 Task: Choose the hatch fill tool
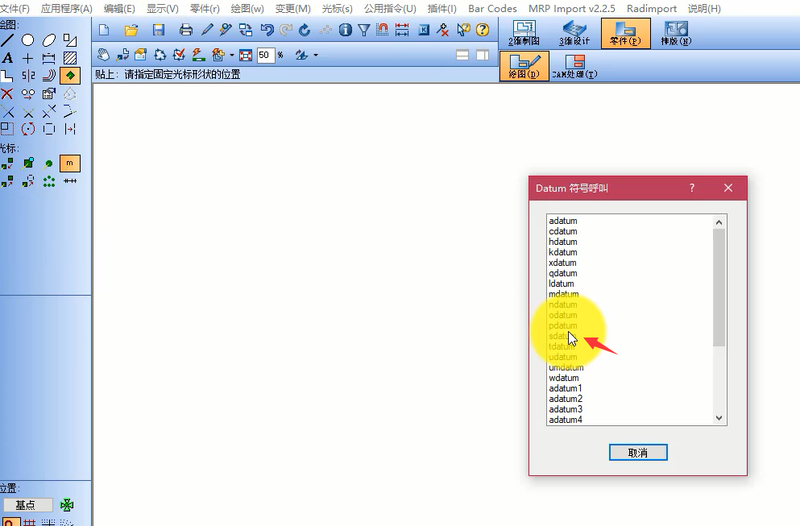pyautogui.click(x=70, y=58)
